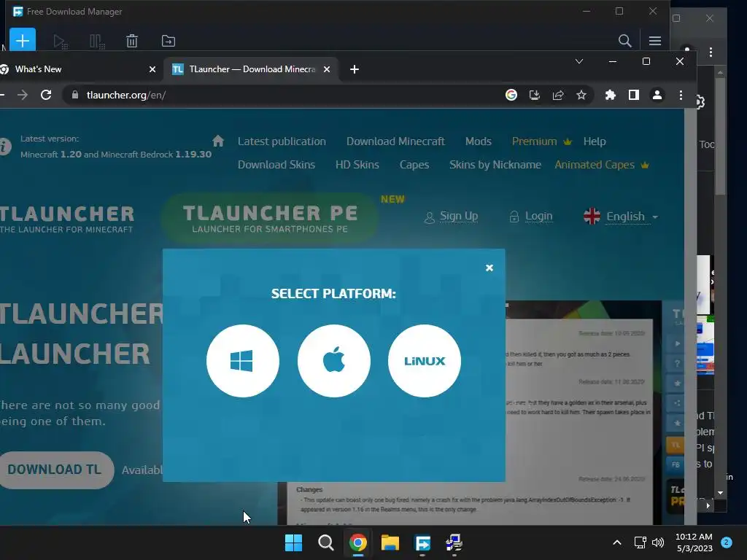The width and height of the screenshot is (747, 560).
Task: Bookmark this tab with star icon
Action: tap(581, 96)
